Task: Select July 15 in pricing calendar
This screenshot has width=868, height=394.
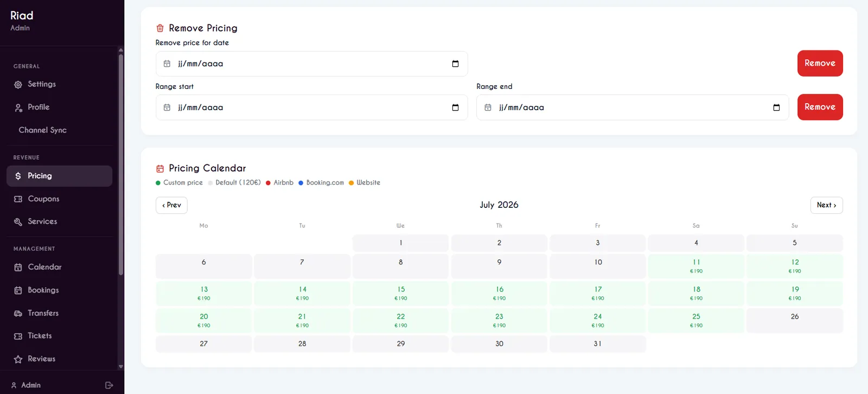Action: point(400,293)
